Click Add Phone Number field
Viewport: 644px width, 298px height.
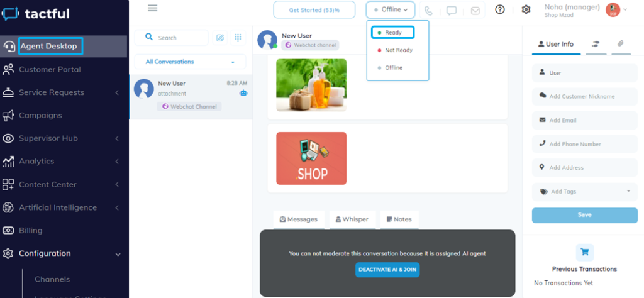click(584, 144)
